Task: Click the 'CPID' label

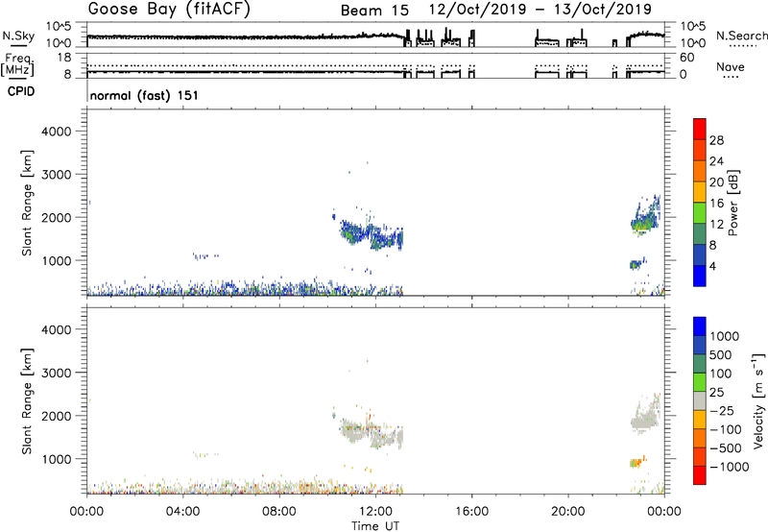Action: tap(20, 91)
